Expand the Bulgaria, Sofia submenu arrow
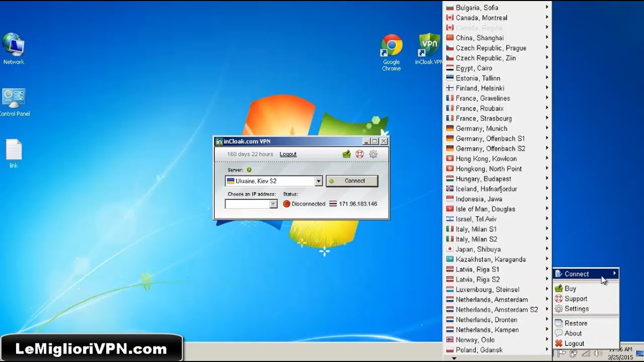Screen dimensions: 644x362 click(547, 8)
